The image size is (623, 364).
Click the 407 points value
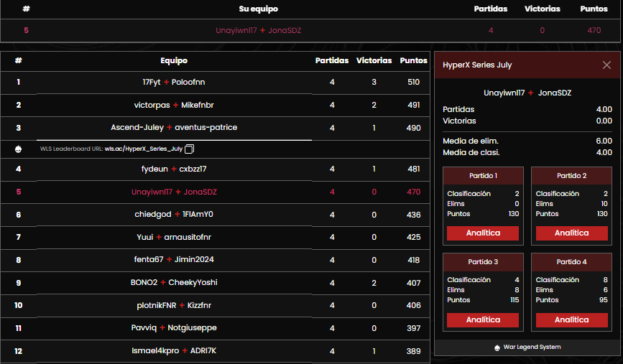pyautogui.click(x=413, y=283)
